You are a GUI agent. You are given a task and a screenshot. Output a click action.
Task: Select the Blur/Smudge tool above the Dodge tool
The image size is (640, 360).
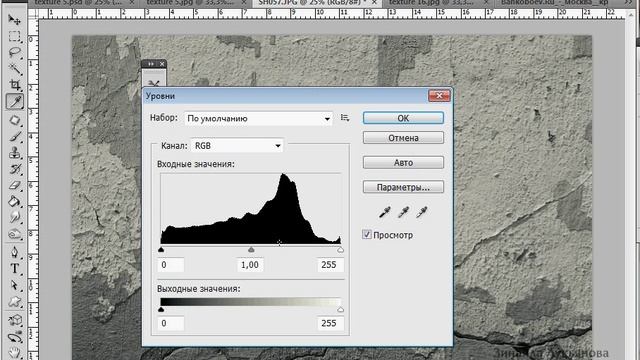15,218
